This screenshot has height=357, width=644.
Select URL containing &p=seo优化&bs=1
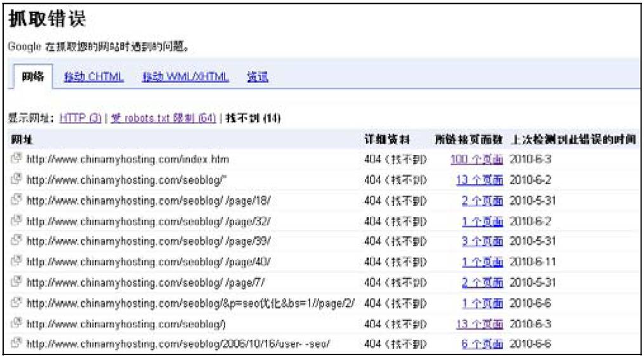click(x=190, y=303)
